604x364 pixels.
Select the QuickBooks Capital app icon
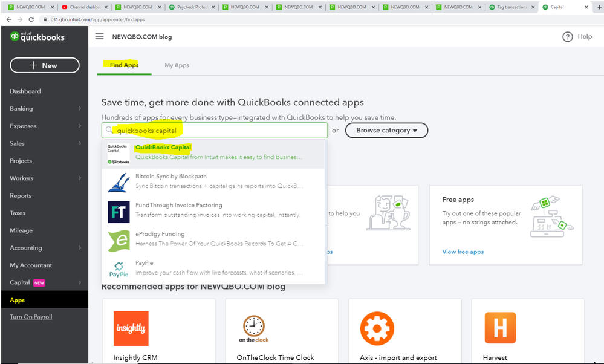120,155
